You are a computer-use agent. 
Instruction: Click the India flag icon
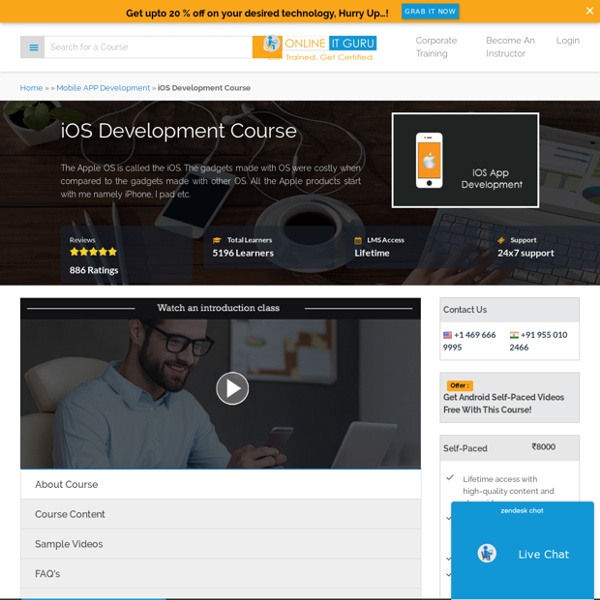coord(514,335)
